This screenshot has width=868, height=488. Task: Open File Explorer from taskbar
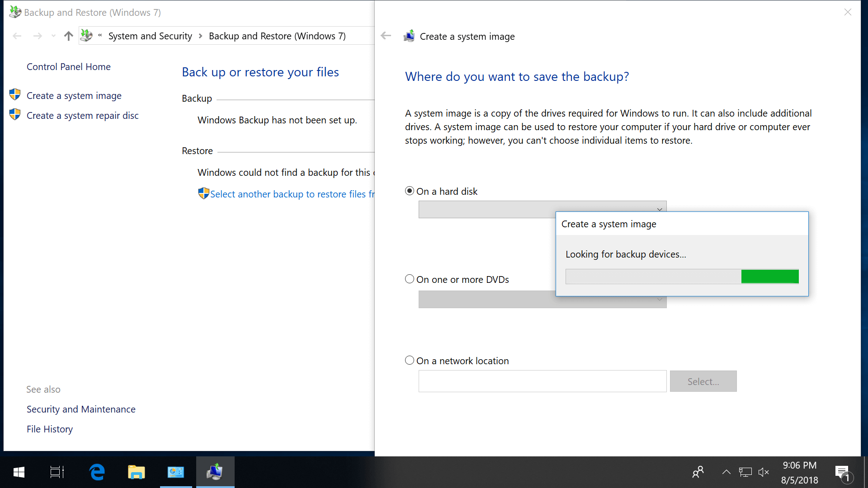(x=136, y=472)
